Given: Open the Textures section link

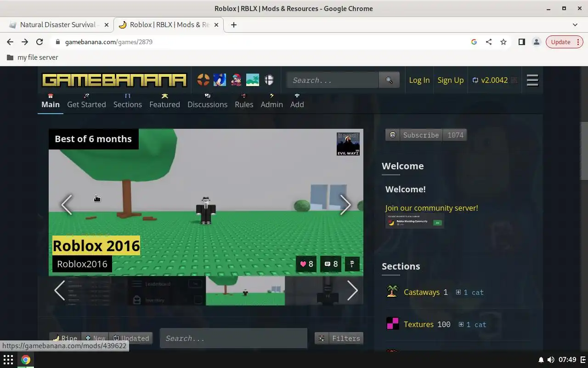Looking at the screenshot, I should [x=418, y=324].
